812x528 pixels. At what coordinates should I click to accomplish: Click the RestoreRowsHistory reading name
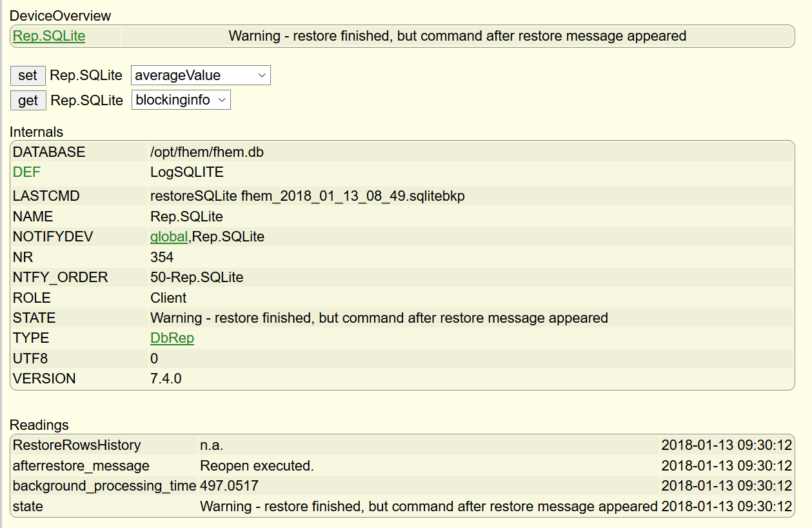[77, 445]
